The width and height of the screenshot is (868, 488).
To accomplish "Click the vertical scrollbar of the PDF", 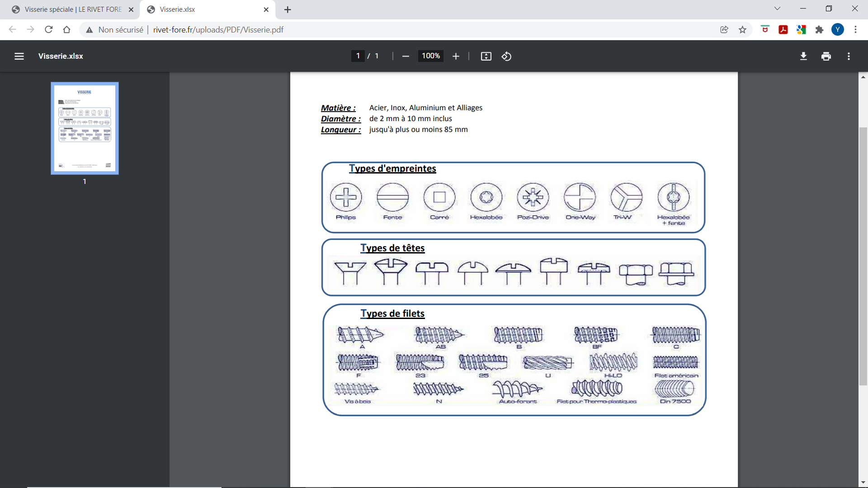I will (863, 255).
